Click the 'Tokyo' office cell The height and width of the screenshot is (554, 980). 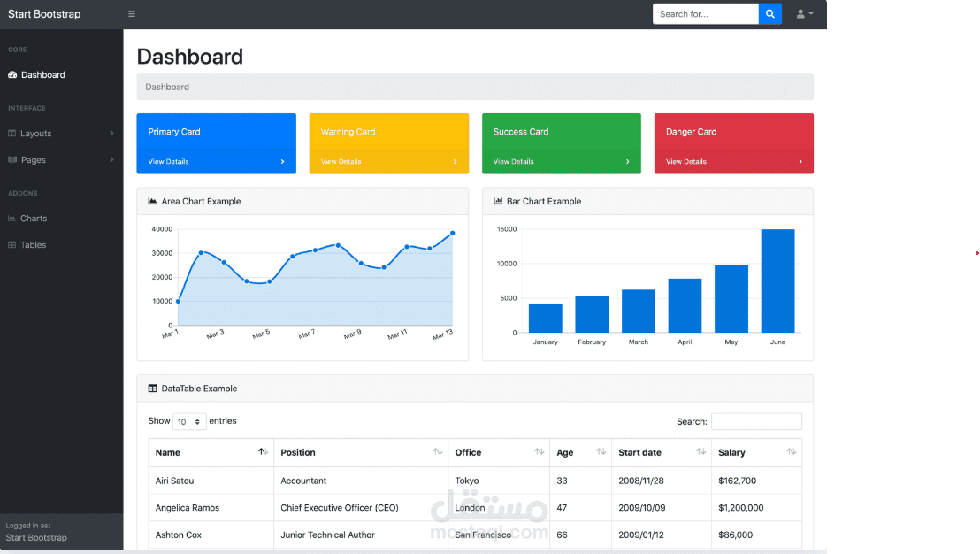(x=499, y=481)
